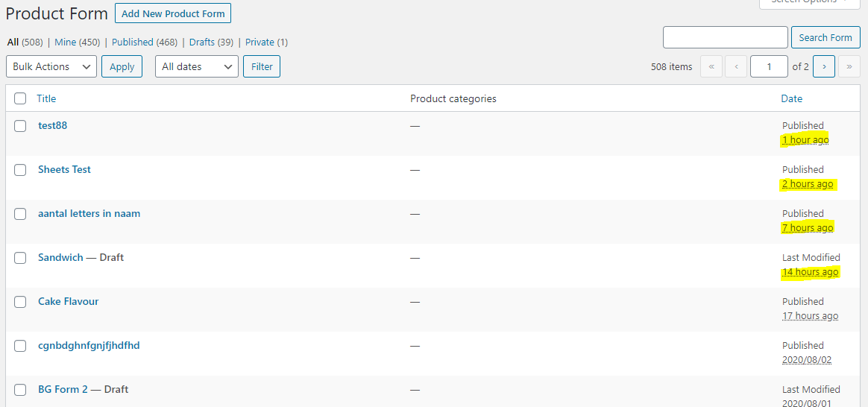Jump to last page arrow
This screenshot has width=868, height=407.
point(849,66)
